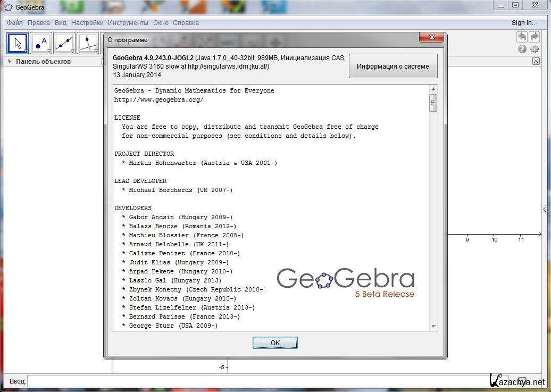Click the Undo arrow icon
The image size is (551, 392).
(522, 37)
